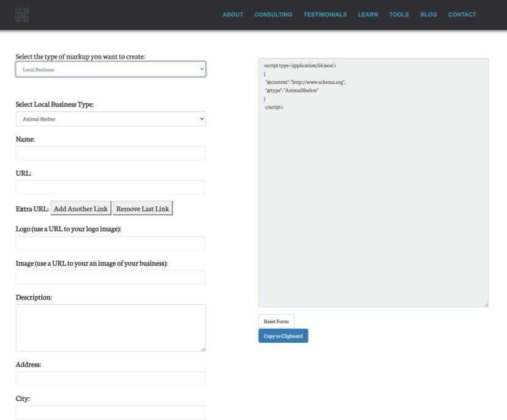Screen dimensions: 507x420
Task: Click Copy to Clipboard button
Action: [284, 336]
